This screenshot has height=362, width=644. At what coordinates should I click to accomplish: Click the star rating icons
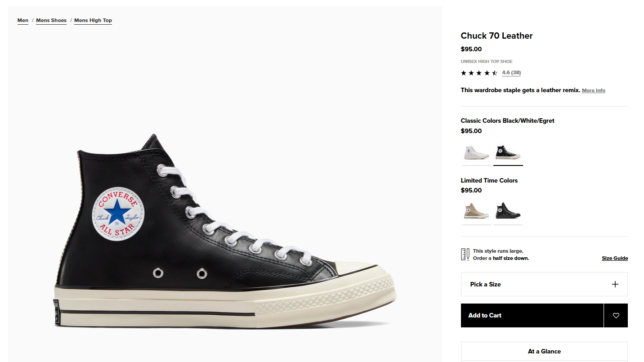click(x=479, y=73)
